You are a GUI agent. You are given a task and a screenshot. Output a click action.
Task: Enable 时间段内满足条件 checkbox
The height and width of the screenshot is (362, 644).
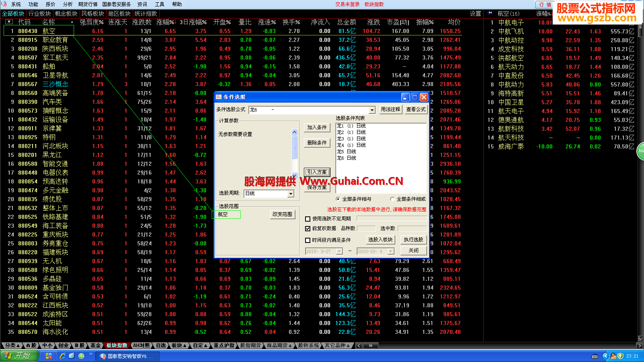[308, 240]
